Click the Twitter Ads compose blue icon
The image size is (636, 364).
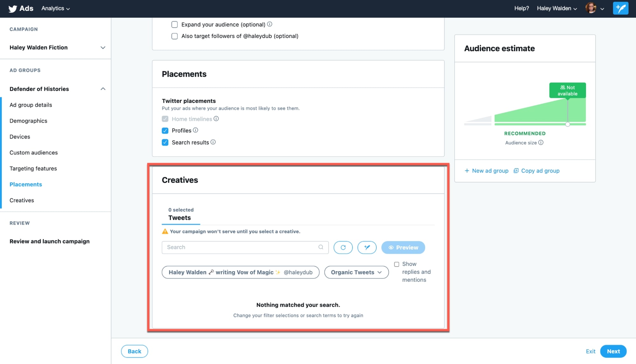coord(620,8)
